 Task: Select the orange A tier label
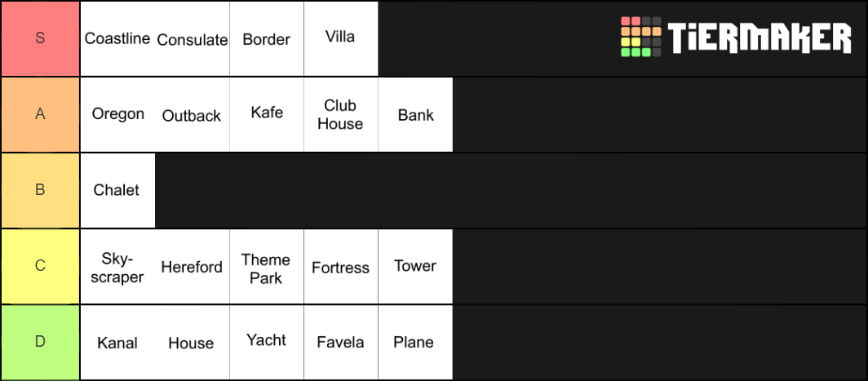point(40,115)
